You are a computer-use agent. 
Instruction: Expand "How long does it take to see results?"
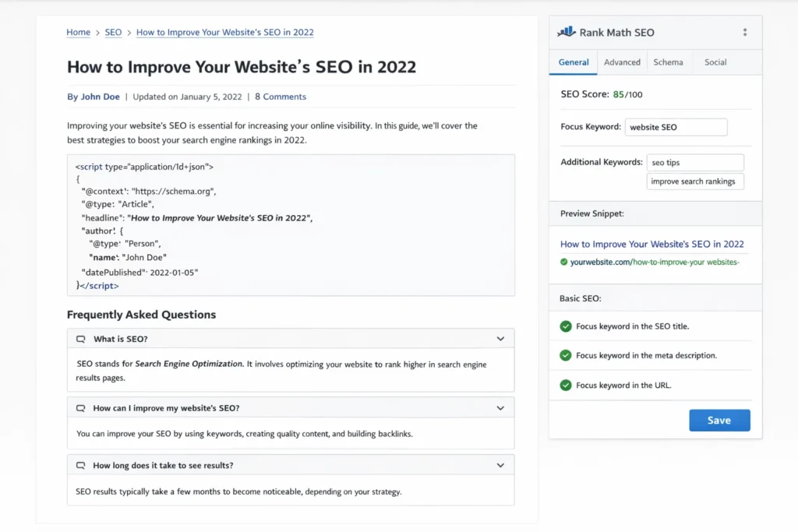pyautogui.click(x=501, y=465)
